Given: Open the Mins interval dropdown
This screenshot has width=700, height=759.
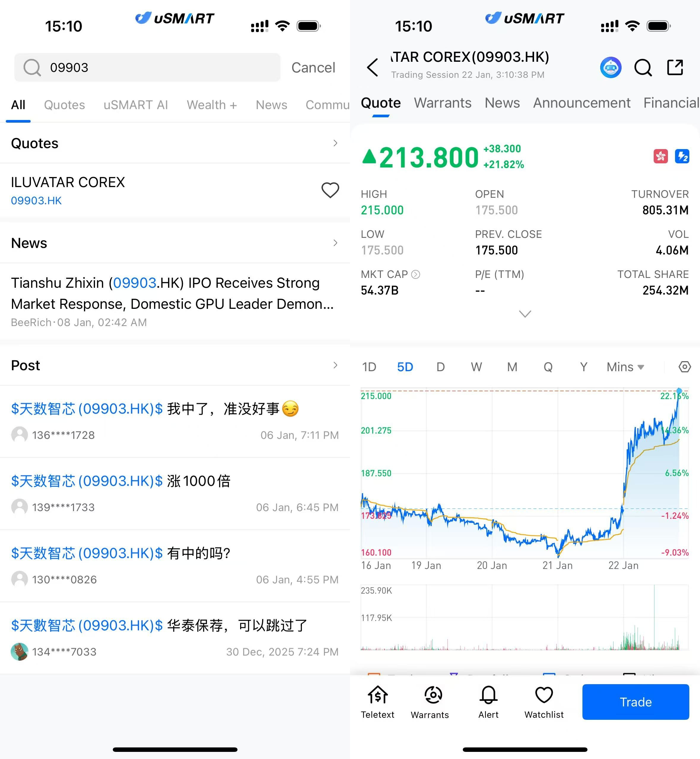Looking at the screenshot, I should tap(625, 367).
